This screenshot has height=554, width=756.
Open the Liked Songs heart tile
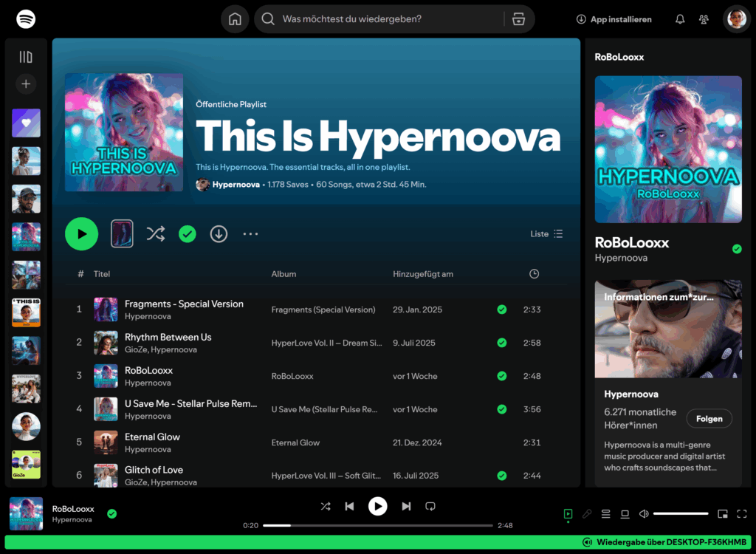click(x=26, y=123)
